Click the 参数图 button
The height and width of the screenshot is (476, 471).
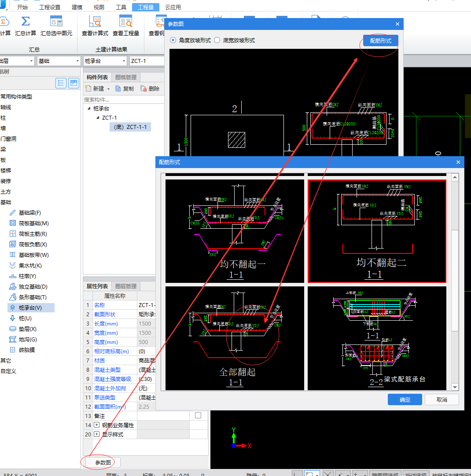click(103, 462)
